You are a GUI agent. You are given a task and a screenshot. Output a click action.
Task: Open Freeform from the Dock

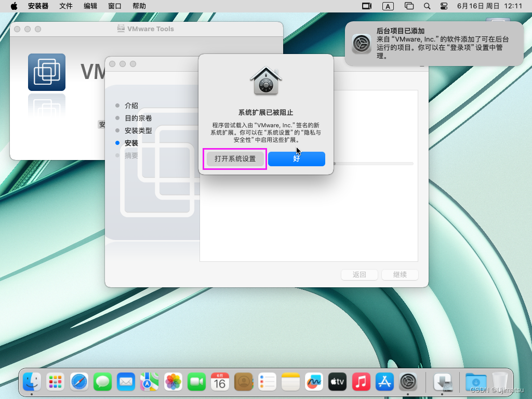(314, 382)
